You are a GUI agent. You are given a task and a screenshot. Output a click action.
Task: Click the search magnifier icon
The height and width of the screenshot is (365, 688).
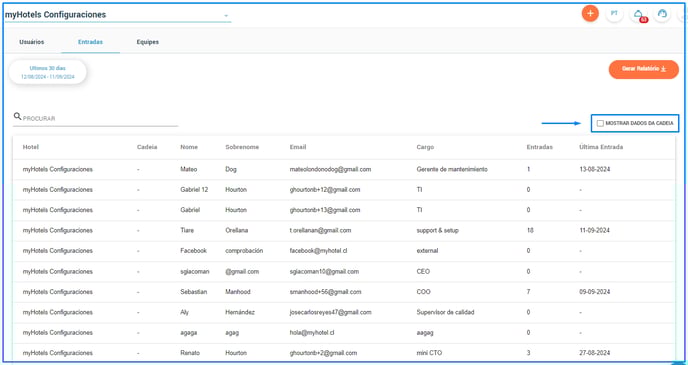(18, 117)
